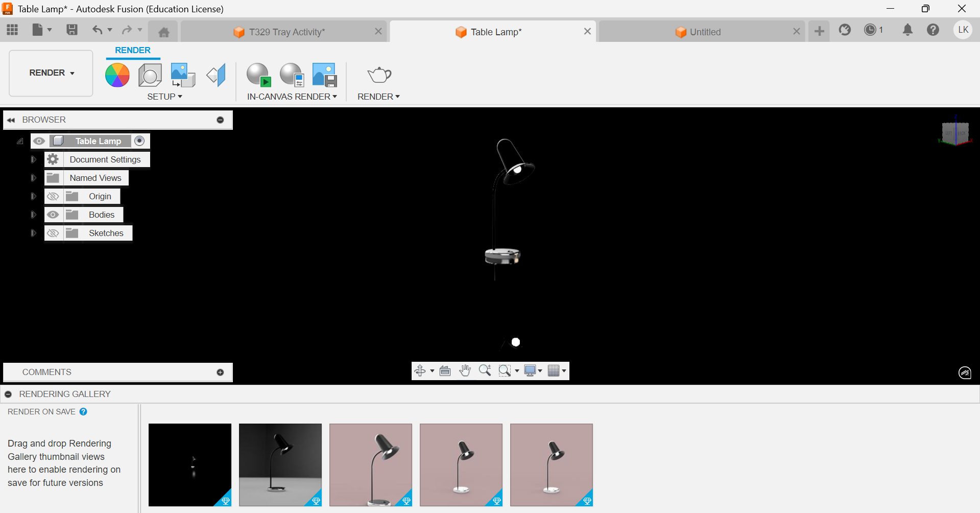Click the Decal tool icon

tap(183, 75)
